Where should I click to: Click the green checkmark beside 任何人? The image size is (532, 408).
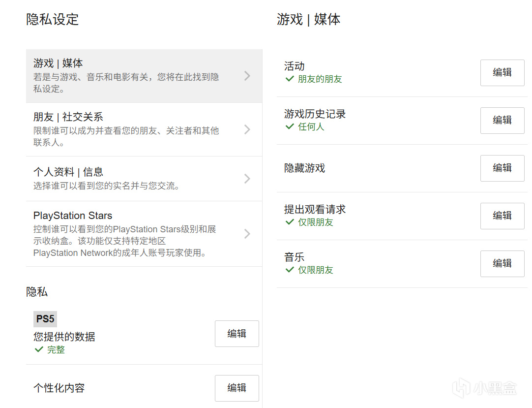point(290,126)
